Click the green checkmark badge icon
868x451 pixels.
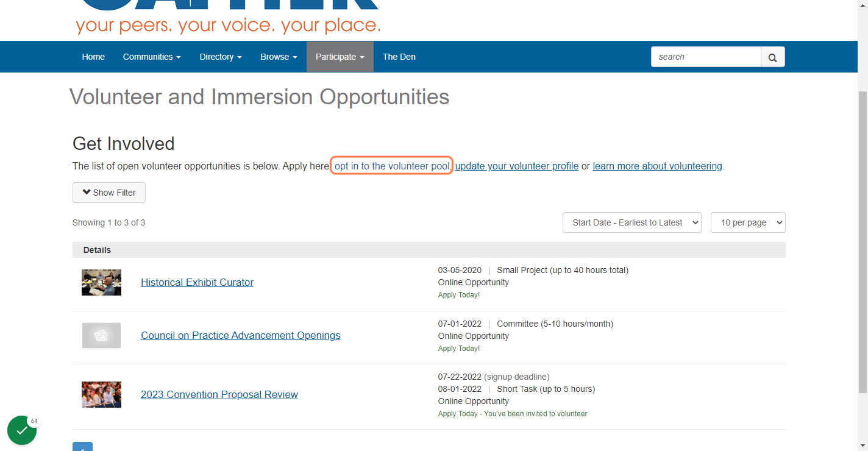[22, 430]
